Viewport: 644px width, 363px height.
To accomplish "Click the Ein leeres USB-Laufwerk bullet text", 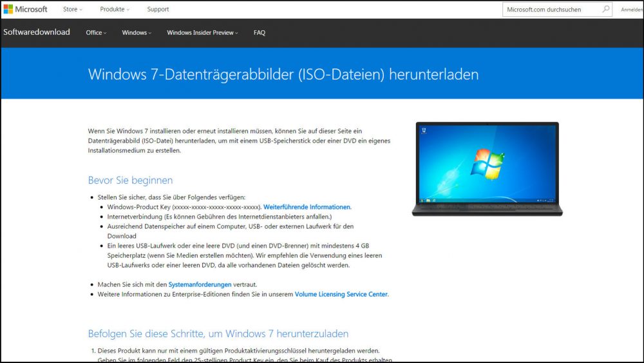I will point(245,255).
